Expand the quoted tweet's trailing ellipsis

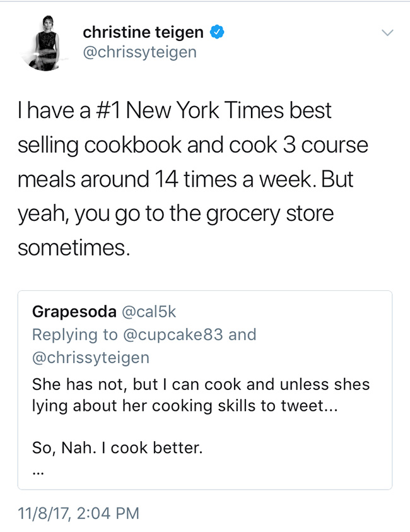(37, 470)
